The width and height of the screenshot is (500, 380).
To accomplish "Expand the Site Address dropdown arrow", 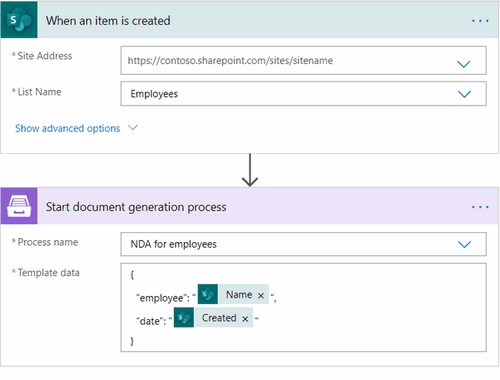I will [464, 64].
